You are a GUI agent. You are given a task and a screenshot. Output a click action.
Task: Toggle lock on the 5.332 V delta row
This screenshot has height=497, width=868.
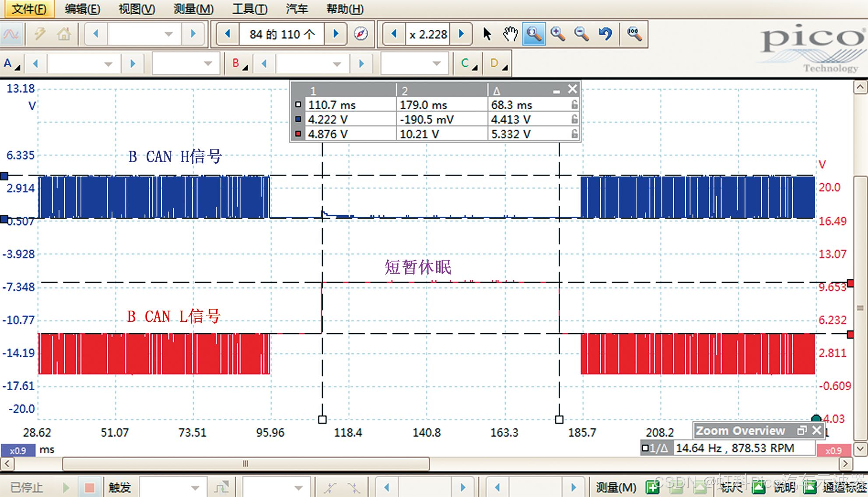pyautogui.click(x=574, y=134)
